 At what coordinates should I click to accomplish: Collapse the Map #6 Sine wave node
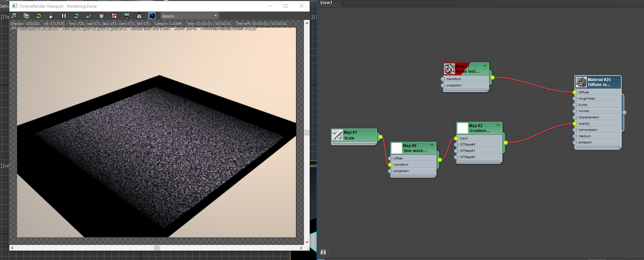click(x=432, y=145)
